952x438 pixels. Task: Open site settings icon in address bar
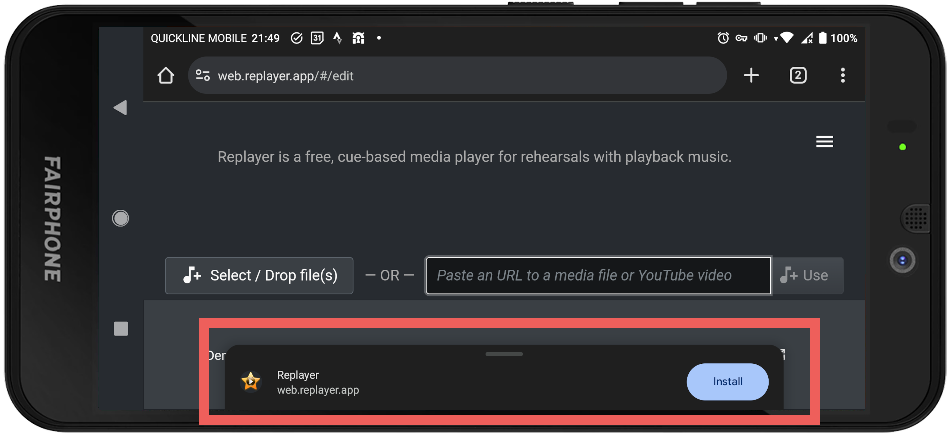203,76
